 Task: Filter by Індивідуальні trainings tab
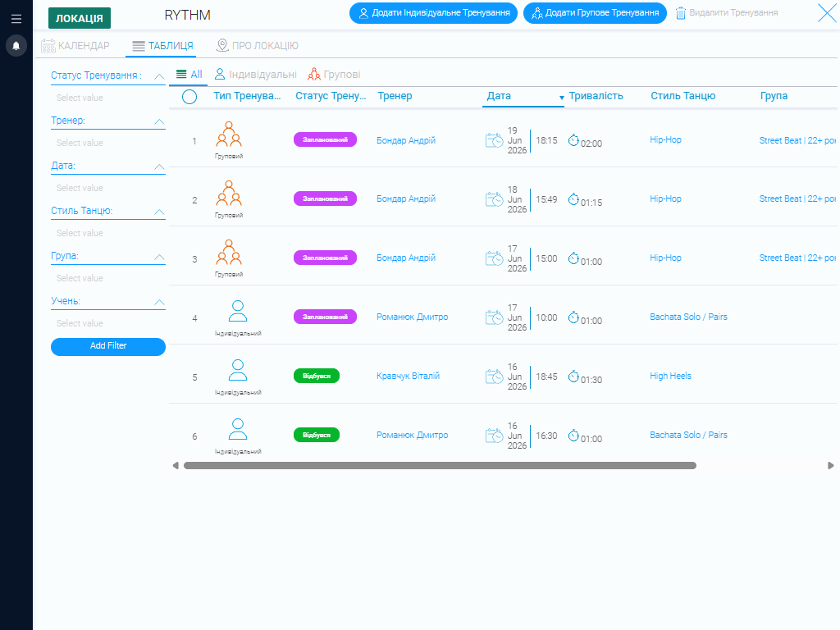tap(256, 75)
